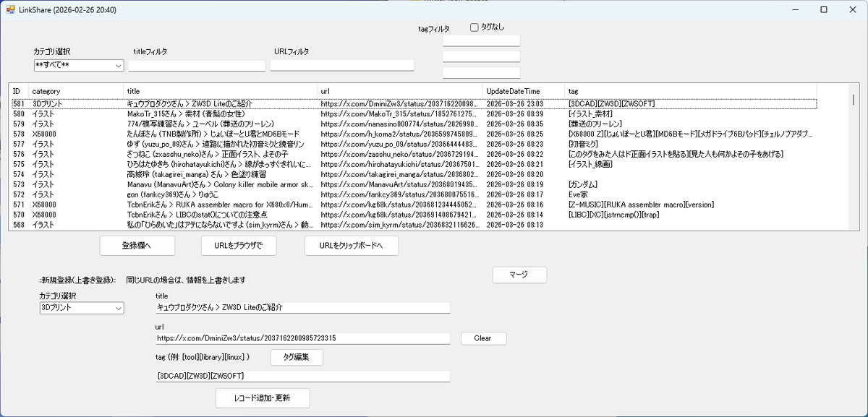Image resolution: width=868 pixels, height=417 pixels.
Task: Open the 3Dプリント category dropdown in registration area
Action: [82, 308]
